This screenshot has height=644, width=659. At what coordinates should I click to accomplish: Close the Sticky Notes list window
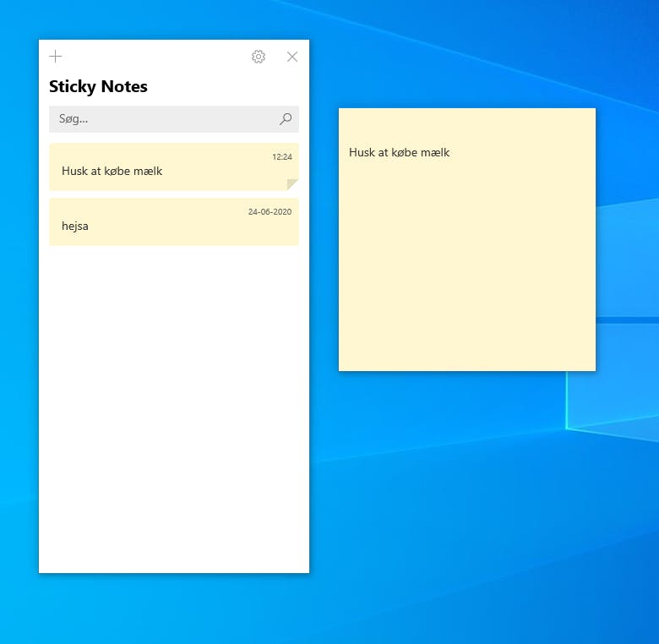pyautogui.click(x=292, y=57)
